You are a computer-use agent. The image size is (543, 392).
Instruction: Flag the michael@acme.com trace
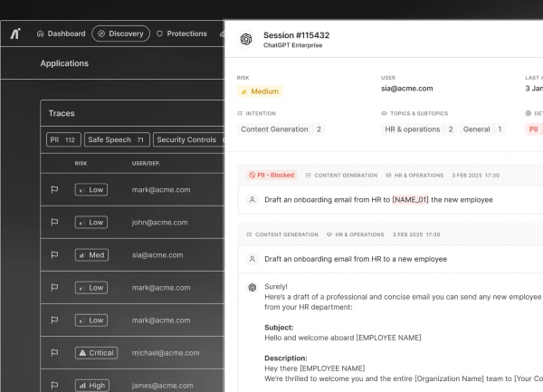pos(54,353)
